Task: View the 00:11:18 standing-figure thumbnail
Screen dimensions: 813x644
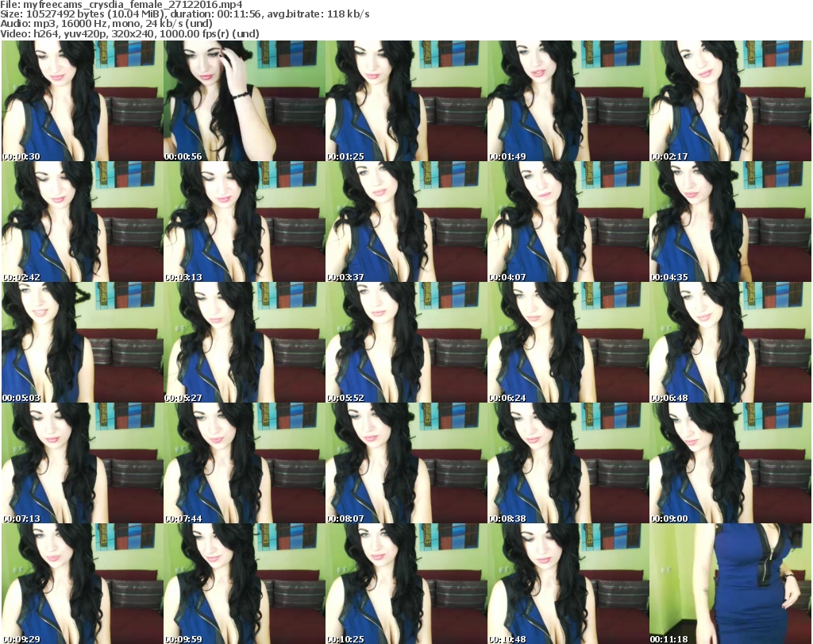Action: (730, 584)
